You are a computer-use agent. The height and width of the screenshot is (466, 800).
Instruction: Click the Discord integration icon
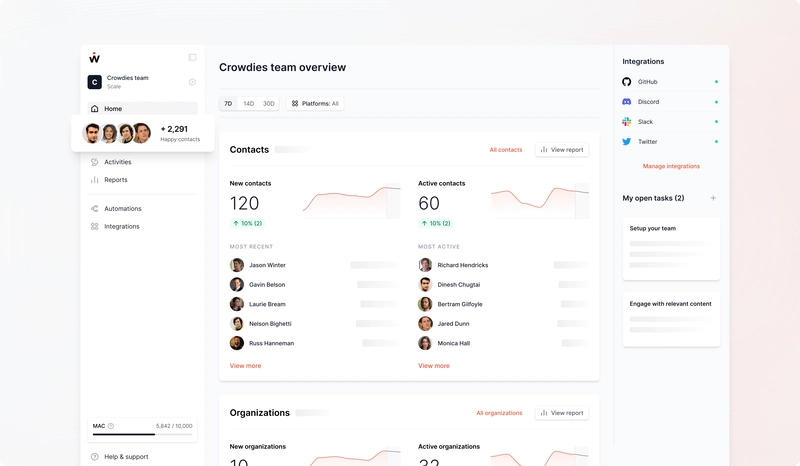click(x=627, y=102)
